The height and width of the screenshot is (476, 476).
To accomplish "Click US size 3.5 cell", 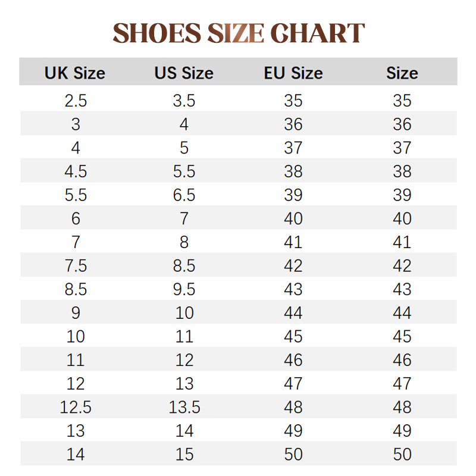I will (x=184, y=101).
